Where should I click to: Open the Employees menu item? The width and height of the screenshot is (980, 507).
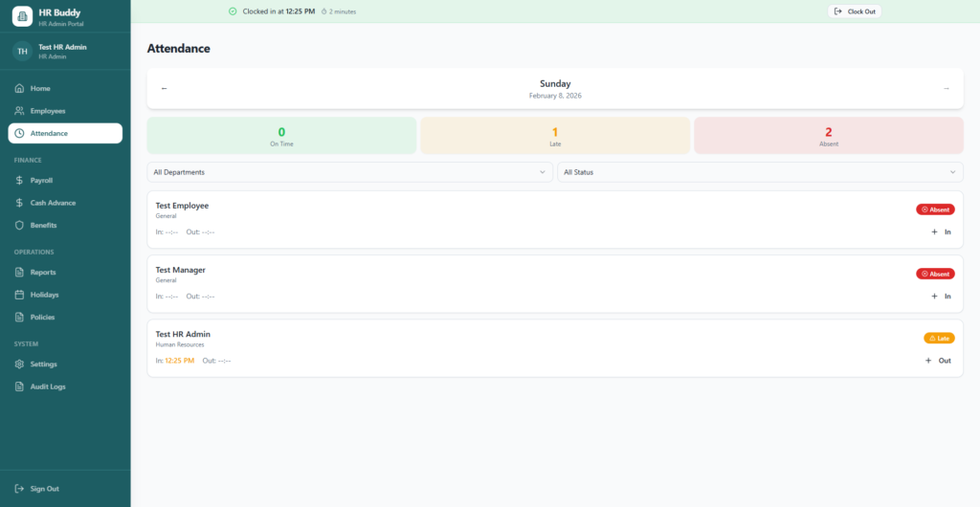tap(47, 111)
